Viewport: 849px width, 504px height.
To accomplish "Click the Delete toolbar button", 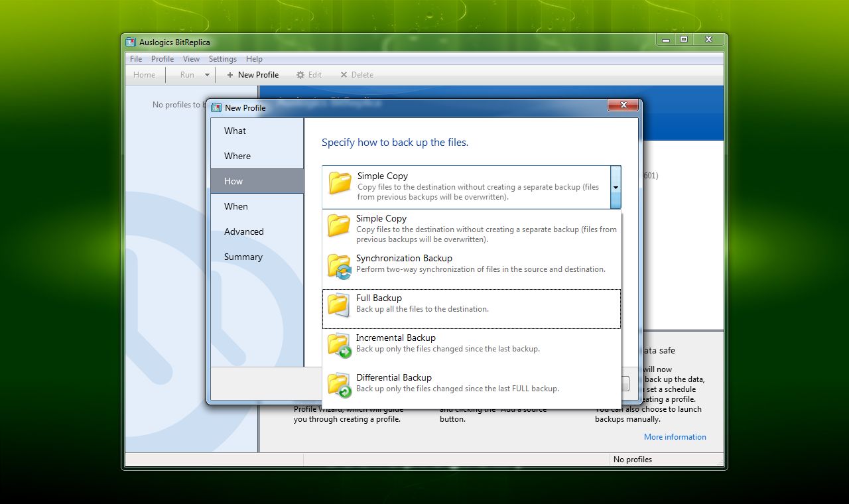I will pyautogui.click(x=357, y=75).
